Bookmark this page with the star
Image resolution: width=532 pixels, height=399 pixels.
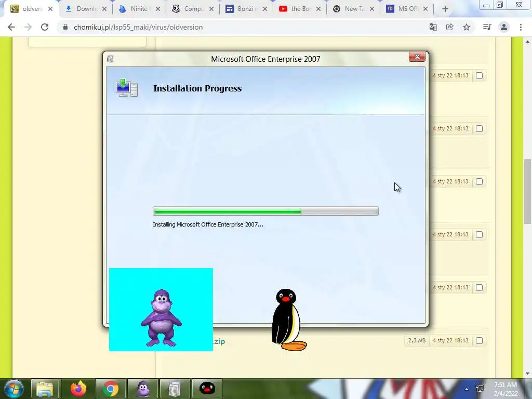pyautogui.click(x=467, y=27)
